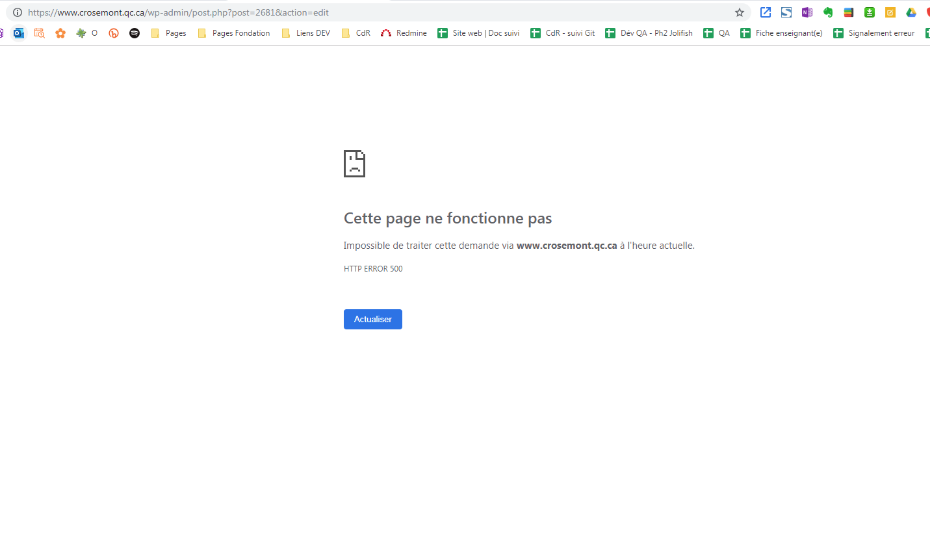Viewport: 930px width, 560px height.
Task: Click the blue open-in-new-window extension icon
Action: 765,12
